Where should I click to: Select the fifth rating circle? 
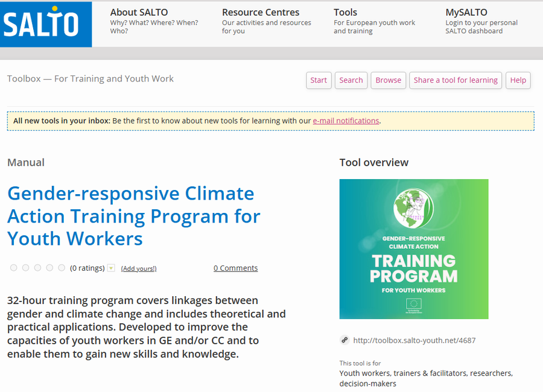click(x=62, y=268)
